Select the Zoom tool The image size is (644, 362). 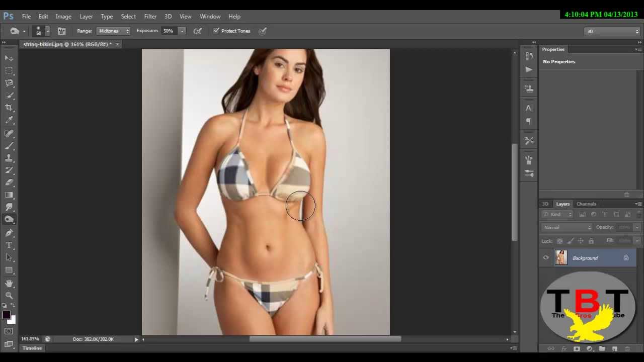pyautogui.click(x=9, y=296)
